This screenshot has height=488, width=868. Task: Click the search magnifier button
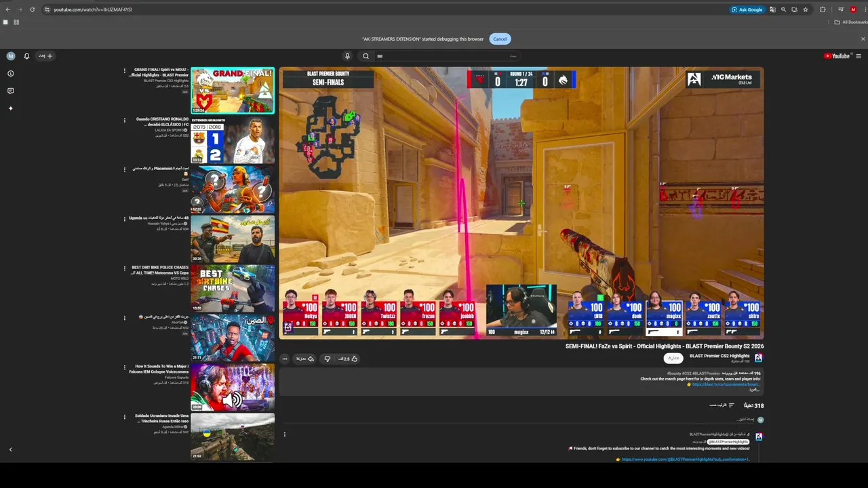366,56
